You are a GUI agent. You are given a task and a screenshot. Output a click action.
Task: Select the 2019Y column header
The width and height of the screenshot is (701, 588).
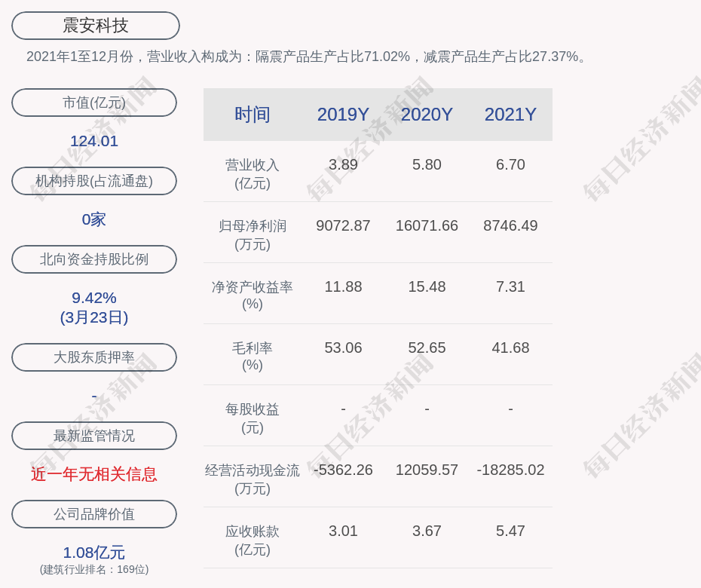(343, 115)
